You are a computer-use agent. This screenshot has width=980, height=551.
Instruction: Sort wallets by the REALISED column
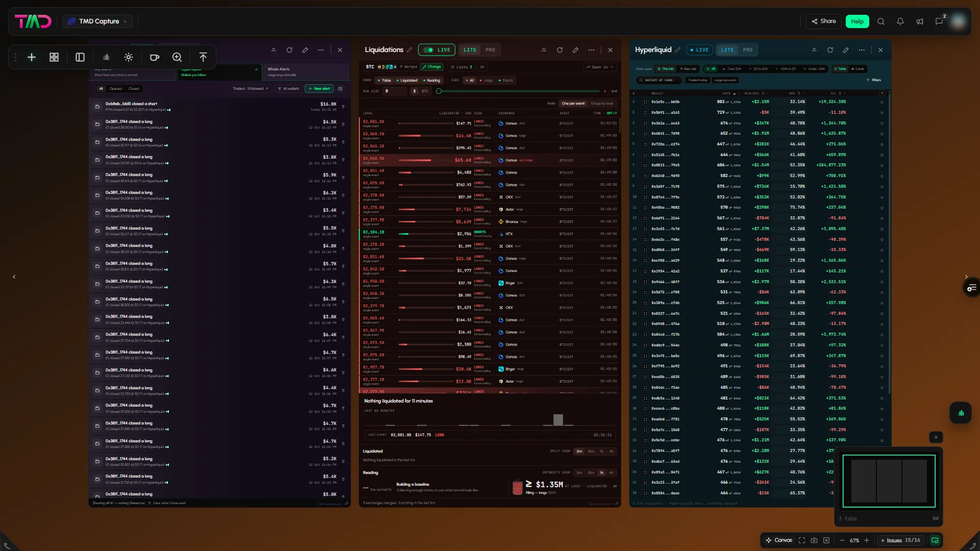[x=754, y=93]
